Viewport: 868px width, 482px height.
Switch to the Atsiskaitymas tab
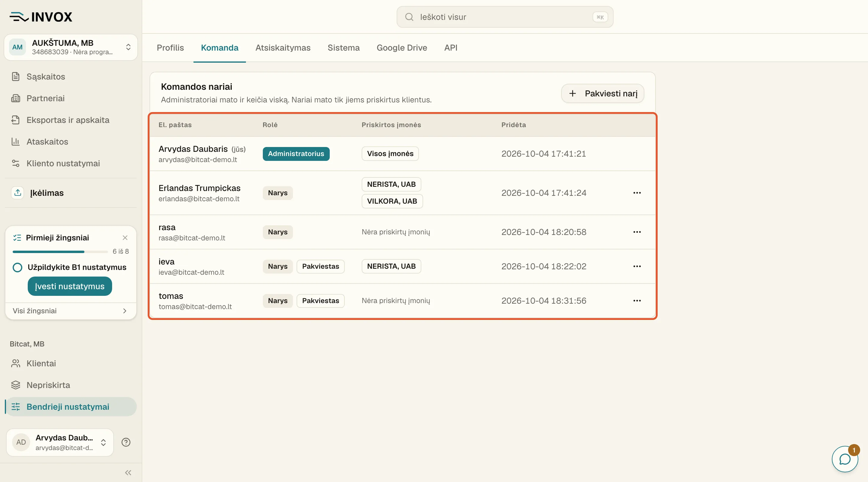click(x=283, y=48)
